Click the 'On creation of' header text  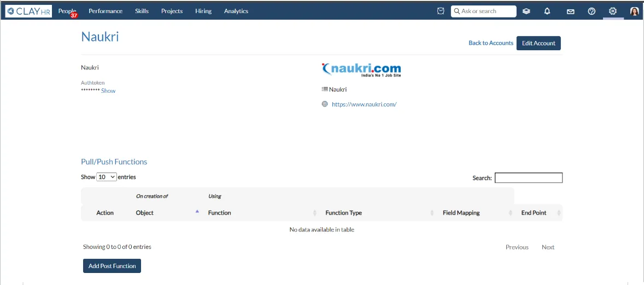click(x=152, y=196)
